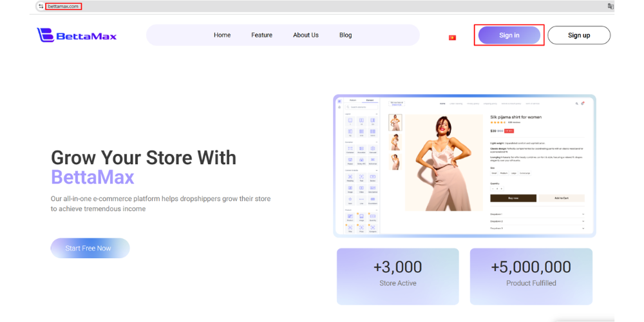Open the Feature nav item
644x322 pixels.
click(261, 35)
